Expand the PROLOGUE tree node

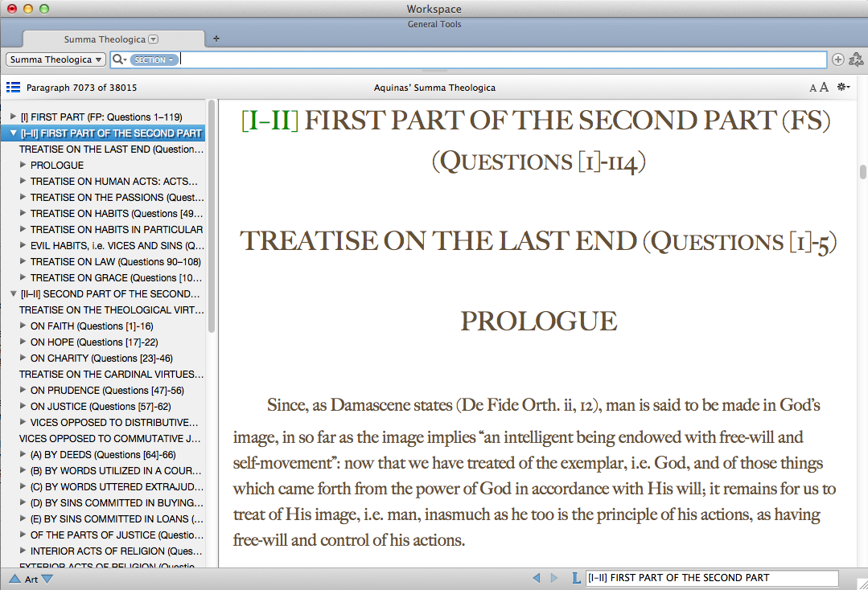[23, 165]
